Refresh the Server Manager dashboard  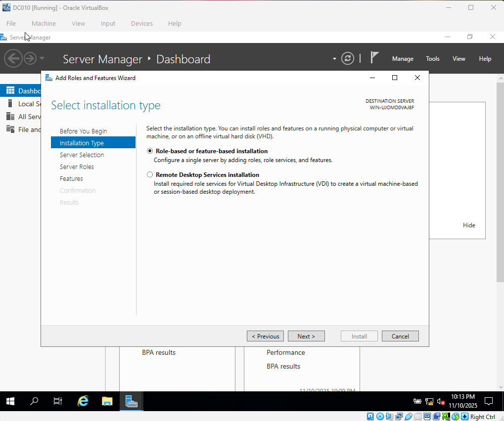click(348, 58)
